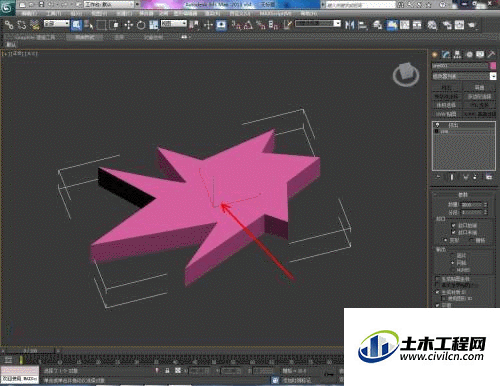500x386 pixels.
Task: Click the Pin Stack icon below the modifier stack
Action: coord(438,177)
